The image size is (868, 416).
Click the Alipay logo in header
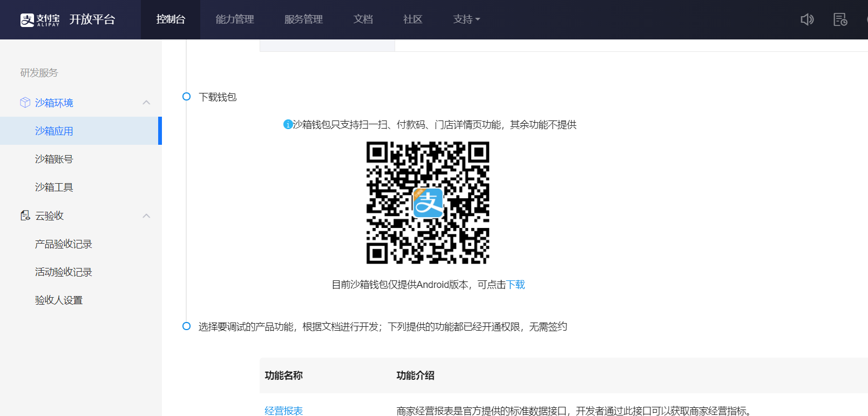pyautogui.click(x=40, y=20)
